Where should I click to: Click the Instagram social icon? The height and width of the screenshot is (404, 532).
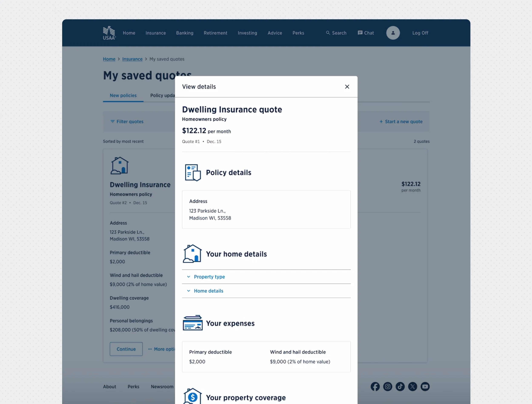pos(388,386)
